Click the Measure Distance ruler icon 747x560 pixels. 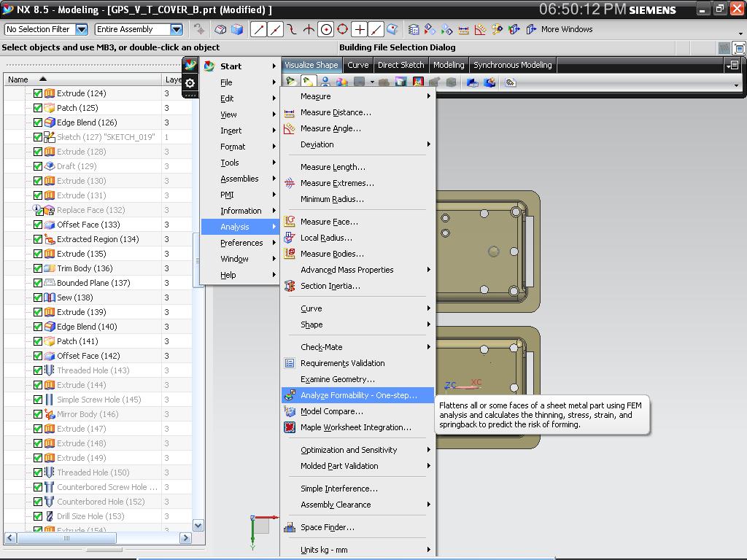tap(289, 113)
